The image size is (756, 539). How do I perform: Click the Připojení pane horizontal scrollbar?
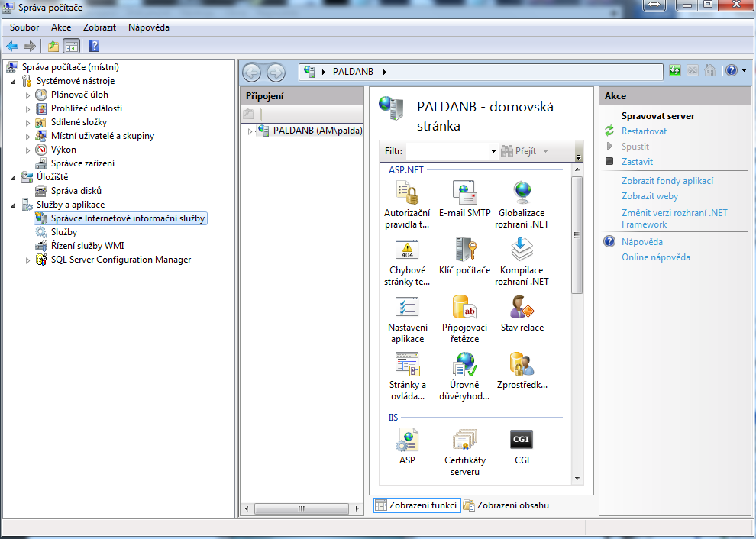tap(302, 508)
